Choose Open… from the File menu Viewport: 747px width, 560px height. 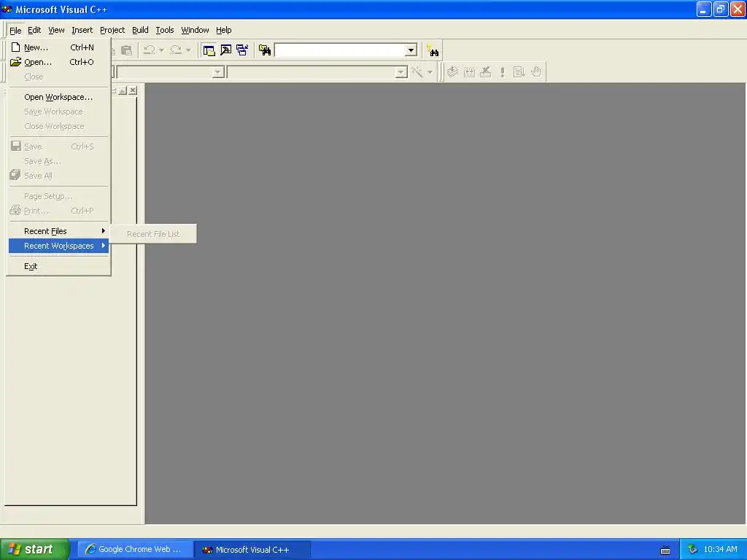click(59, 62)
